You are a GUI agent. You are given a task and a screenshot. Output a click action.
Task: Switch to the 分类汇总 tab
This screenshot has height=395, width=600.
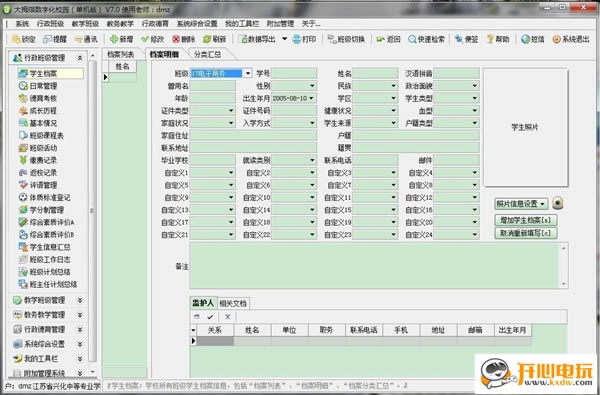pos(207,54)
